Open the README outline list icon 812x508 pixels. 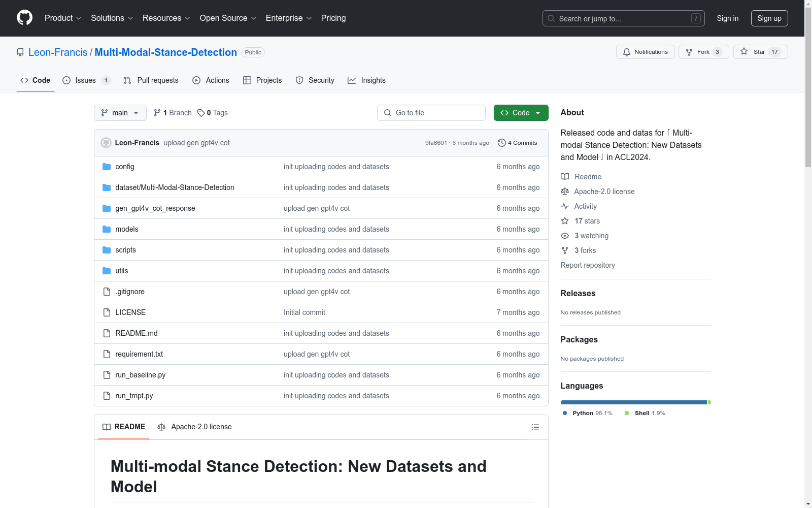click(535, 427)
